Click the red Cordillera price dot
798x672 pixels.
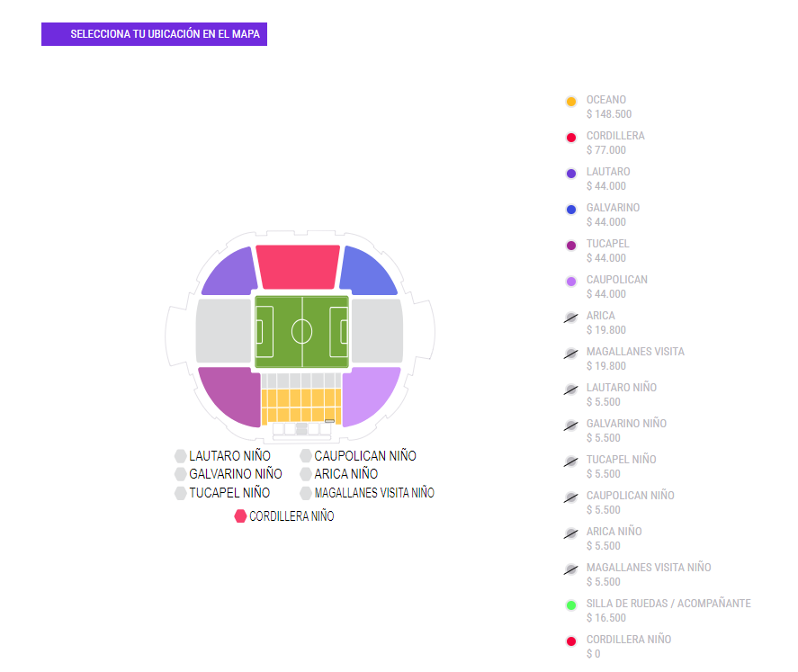tap(571, 137)
